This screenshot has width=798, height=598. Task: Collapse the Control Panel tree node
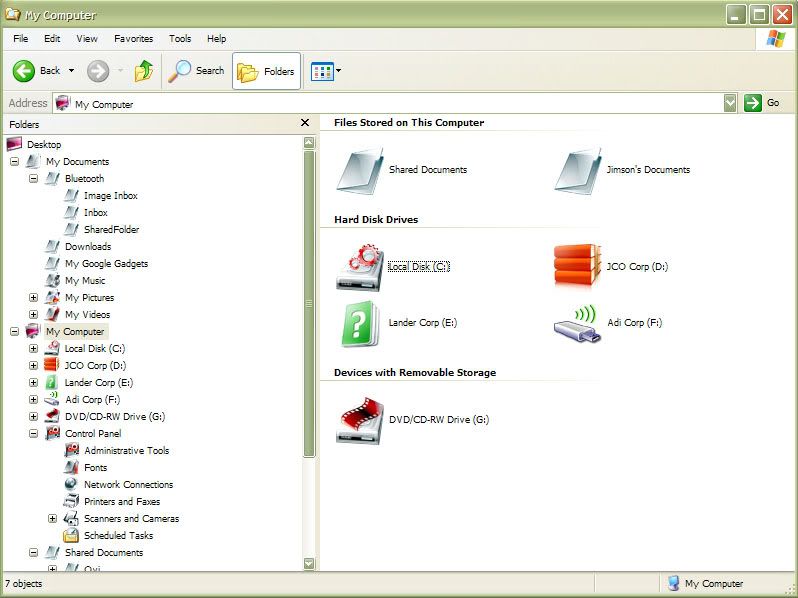(33, 434)
